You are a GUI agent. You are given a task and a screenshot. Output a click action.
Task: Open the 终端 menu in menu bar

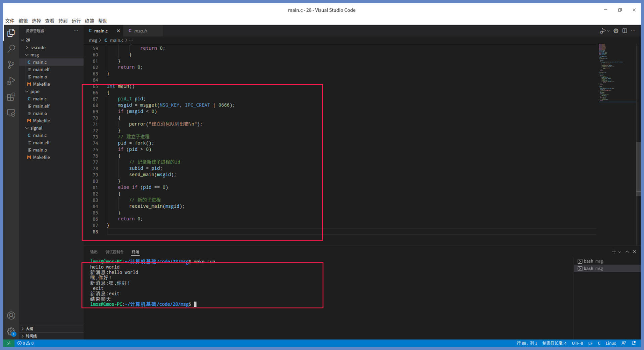pyautogui.click(x=89, y=21)
